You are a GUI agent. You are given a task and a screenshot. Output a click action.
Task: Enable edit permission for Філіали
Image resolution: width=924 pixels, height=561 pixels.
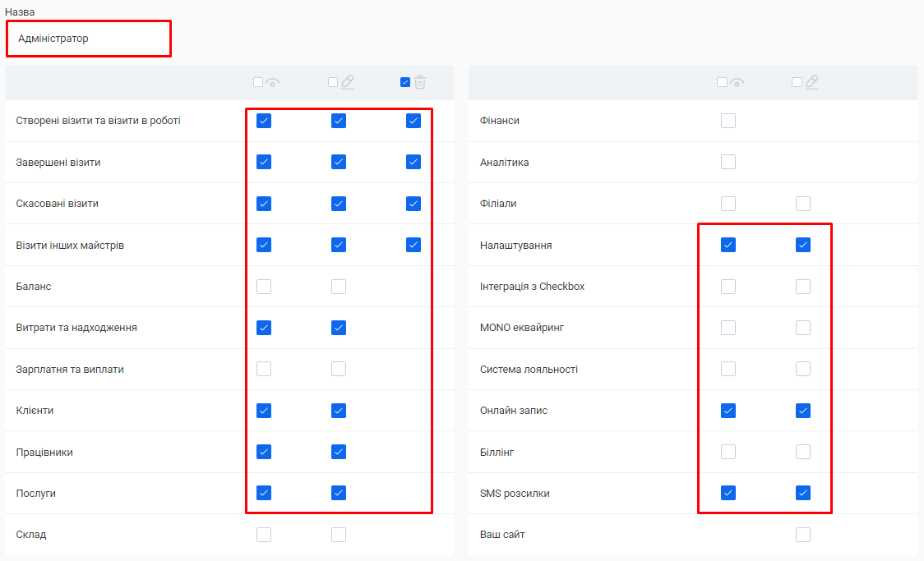coord(803,204)
